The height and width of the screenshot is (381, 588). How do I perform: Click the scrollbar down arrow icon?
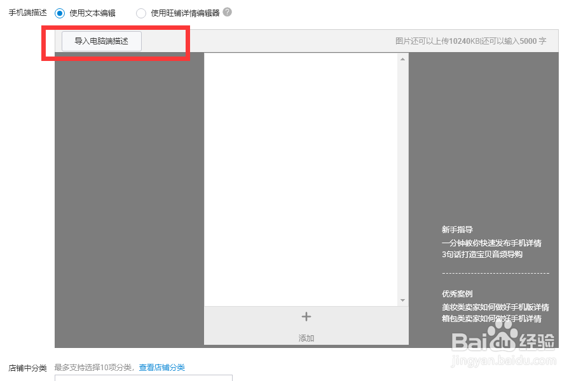click(402, 300)
